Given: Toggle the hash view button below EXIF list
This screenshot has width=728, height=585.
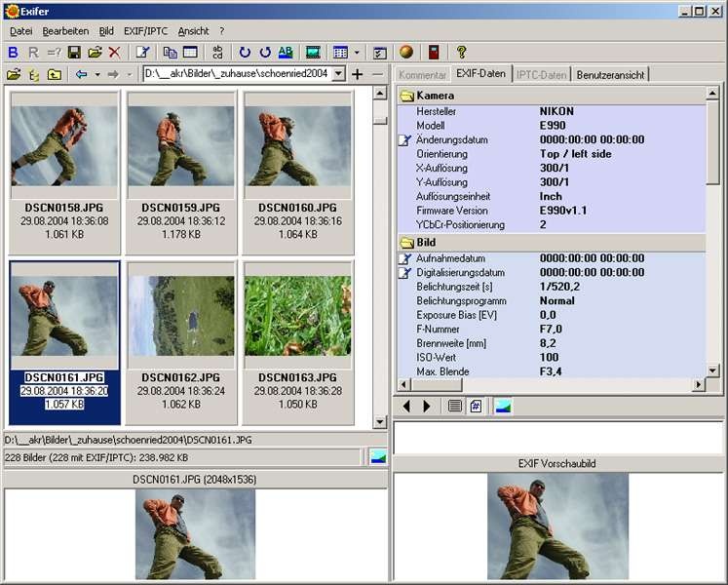Looking at the screenshot, I should pos(477,406).
